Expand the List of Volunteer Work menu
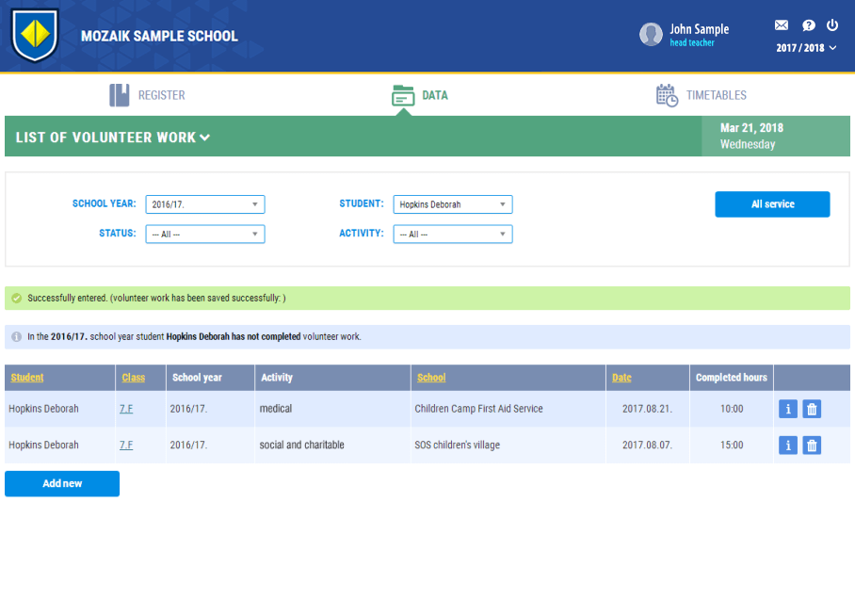 coord(113,138)
